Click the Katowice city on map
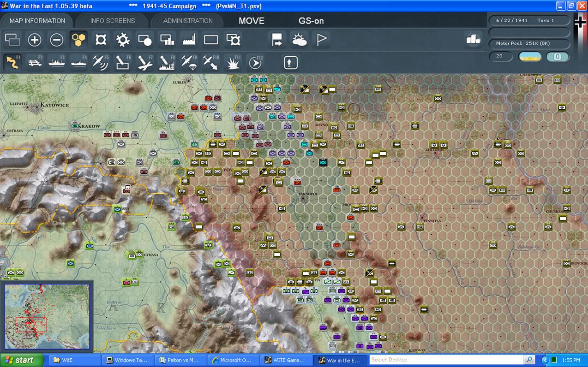 [54, 106]
